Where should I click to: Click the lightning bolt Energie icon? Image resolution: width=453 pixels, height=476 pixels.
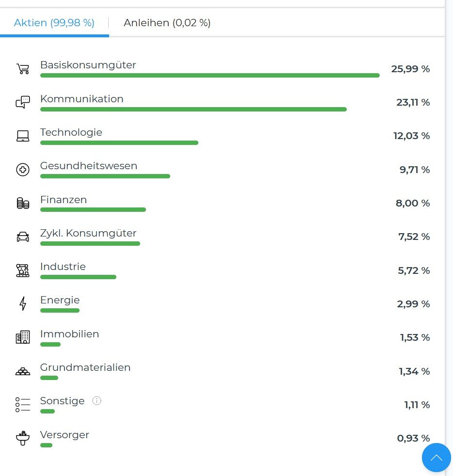coord(23,304)
